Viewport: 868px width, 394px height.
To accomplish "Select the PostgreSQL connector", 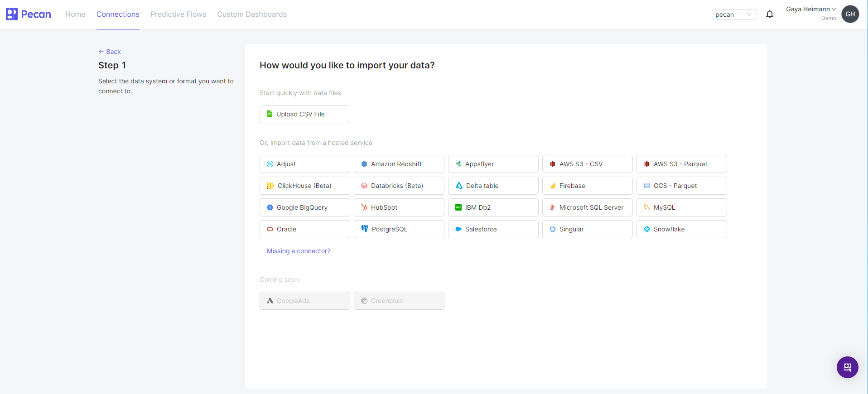I will [399, 229].
